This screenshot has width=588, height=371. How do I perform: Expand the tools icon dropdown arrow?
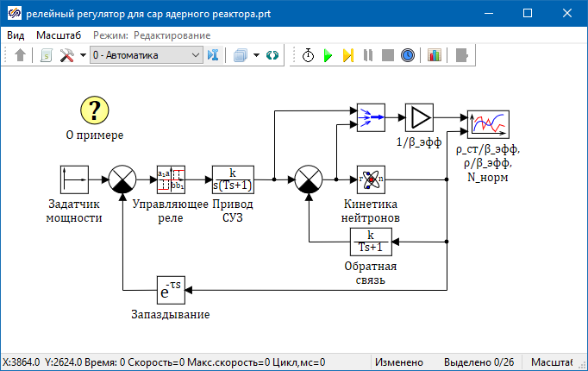coord(83,55)
